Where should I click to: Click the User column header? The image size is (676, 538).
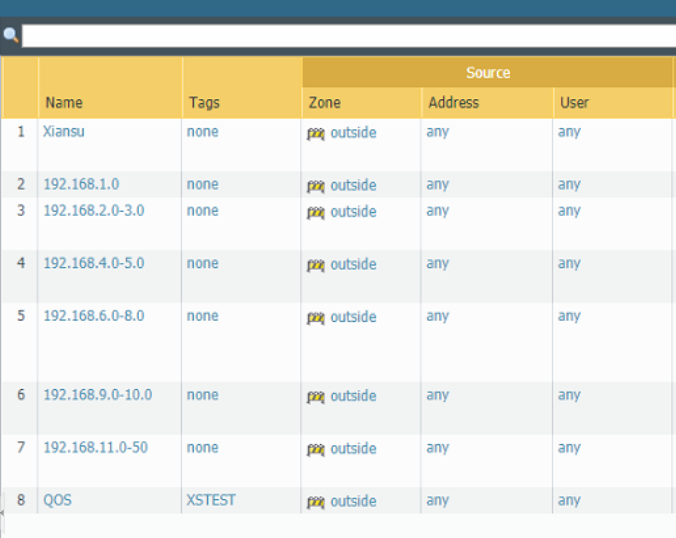pyautogui.click(x=574, y=102)
